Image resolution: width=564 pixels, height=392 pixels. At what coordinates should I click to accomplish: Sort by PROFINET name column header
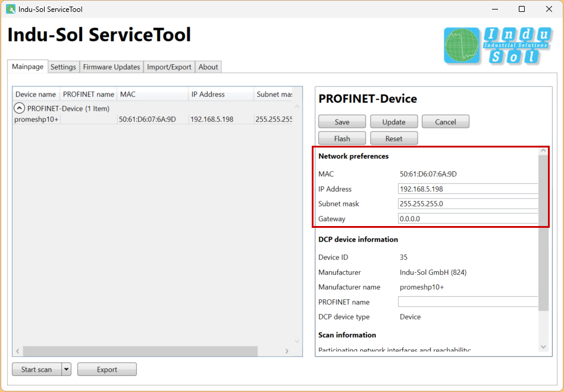pyautogui.click(x=89, y=94)
